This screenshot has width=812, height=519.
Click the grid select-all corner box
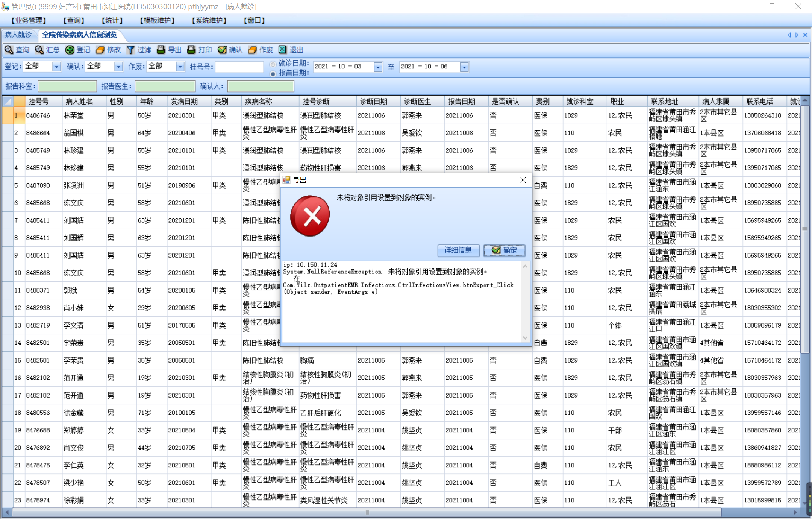(x=8, y=101)
